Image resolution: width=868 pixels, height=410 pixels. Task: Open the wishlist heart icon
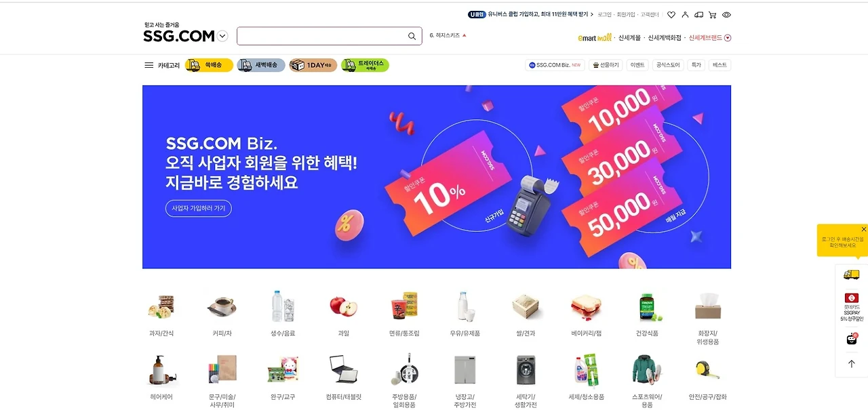click(671, 14)
